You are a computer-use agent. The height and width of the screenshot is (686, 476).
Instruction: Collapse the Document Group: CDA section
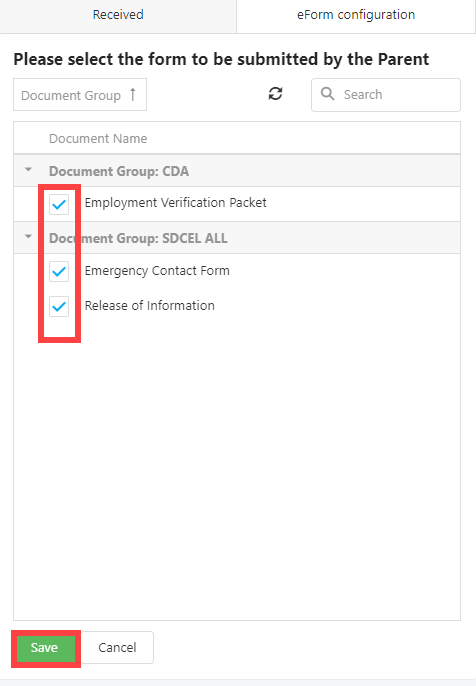28,169
